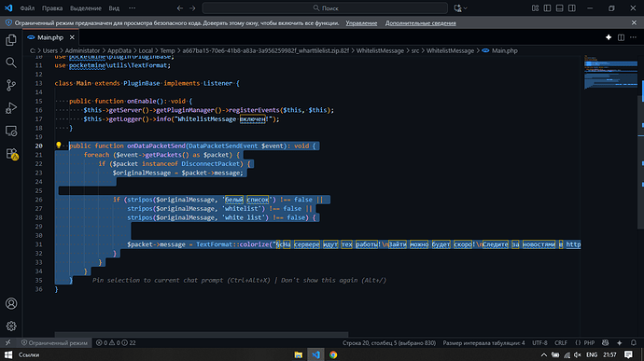Image resolution: width=644 pixels, height=361 pixels.
Task: Open the Explorer view in activity bar
Action: [11, 40]
